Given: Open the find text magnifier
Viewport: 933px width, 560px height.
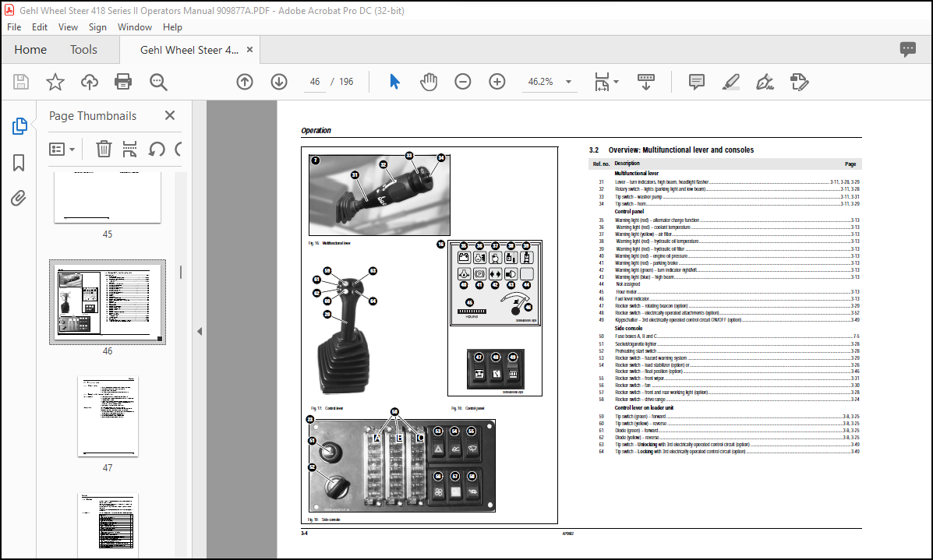Looking at the screenshot, I should click(158, 82).
